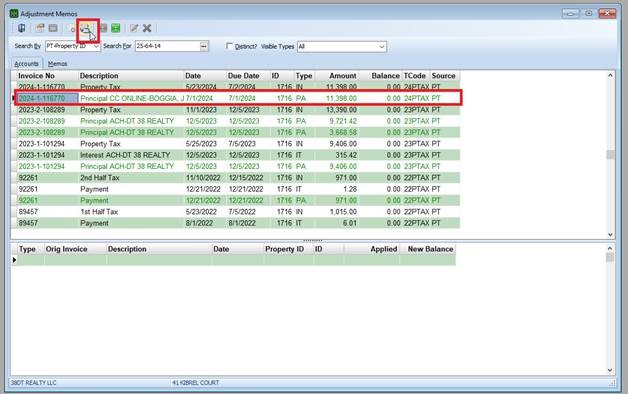
Task: Click upper grid scrollbar down arrow
Action: [x=610, y=235]
